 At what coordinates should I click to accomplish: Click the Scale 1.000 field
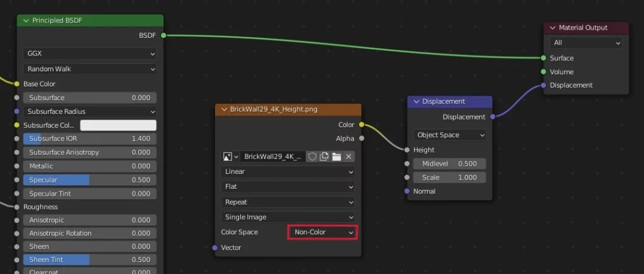(449, 178)
